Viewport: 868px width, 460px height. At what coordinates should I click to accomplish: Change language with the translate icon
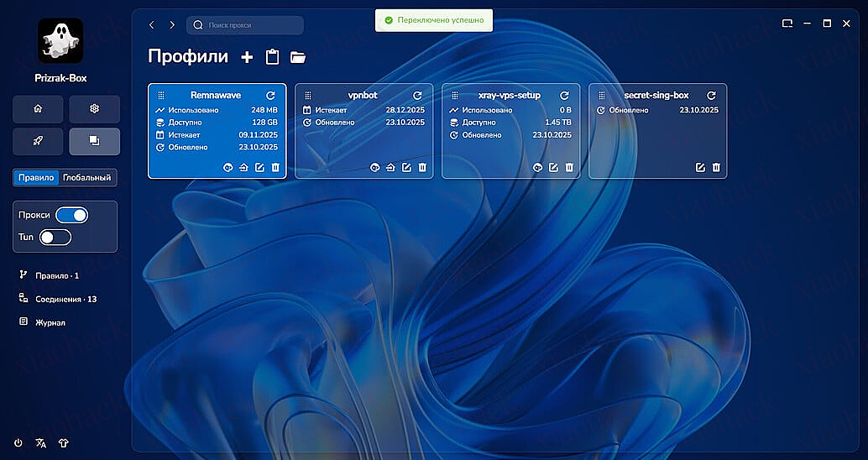click(x=40, y=443)
